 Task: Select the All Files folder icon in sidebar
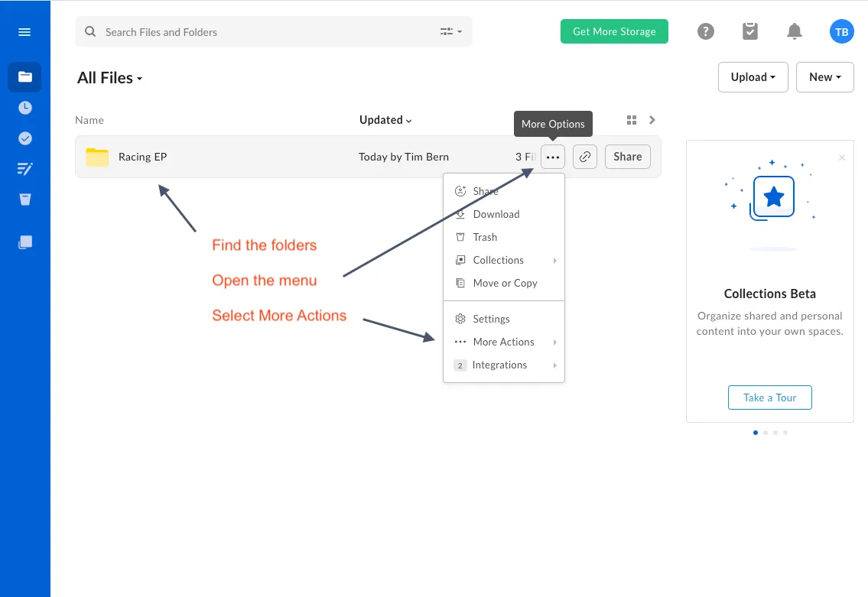click(25, 76)
